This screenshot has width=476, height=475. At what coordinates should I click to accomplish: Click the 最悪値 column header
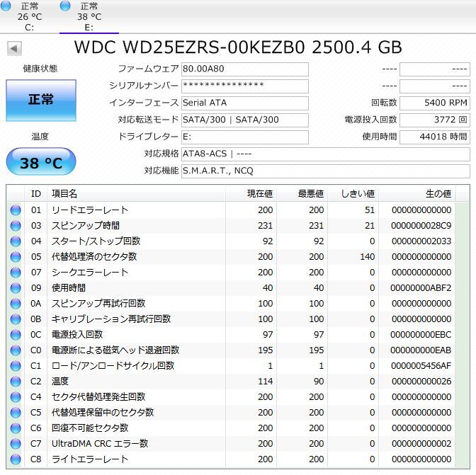click(302, 193)
